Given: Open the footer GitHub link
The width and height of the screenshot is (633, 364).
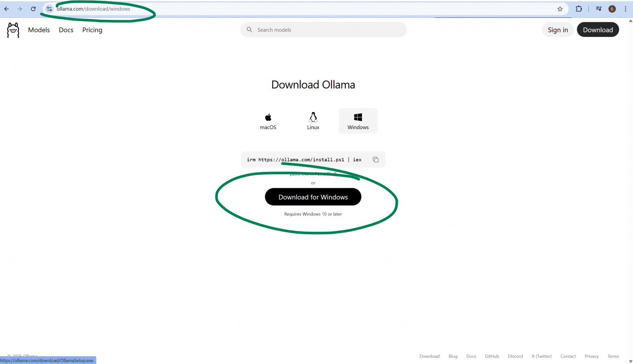Looking at the screenshot, I should (x=492, y=356).
